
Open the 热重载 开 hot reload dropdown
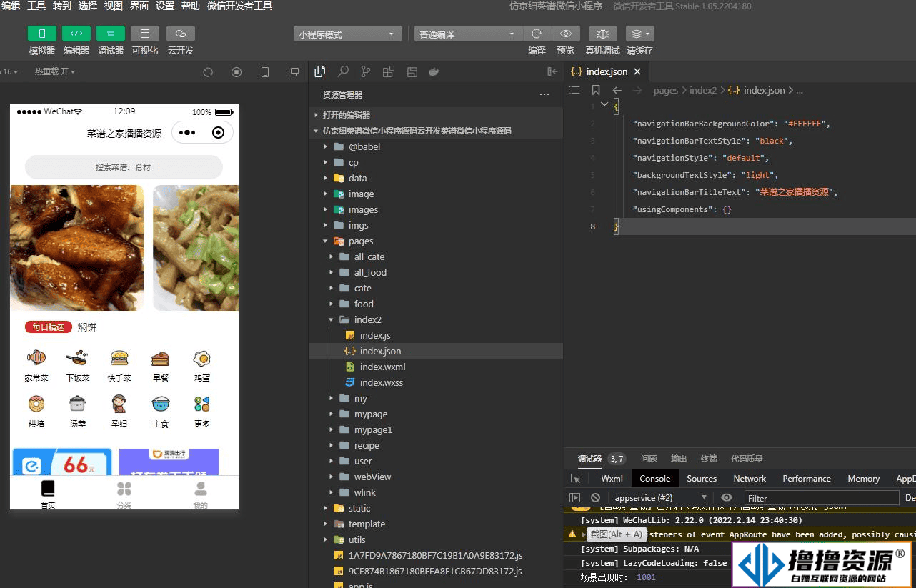55,71
